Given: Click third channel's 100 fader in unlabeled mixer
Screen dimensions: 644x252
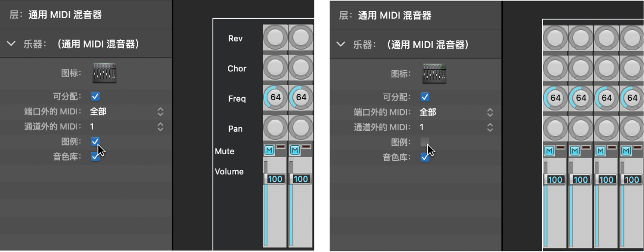Looking at the screenshot, I should click(607, 179).
